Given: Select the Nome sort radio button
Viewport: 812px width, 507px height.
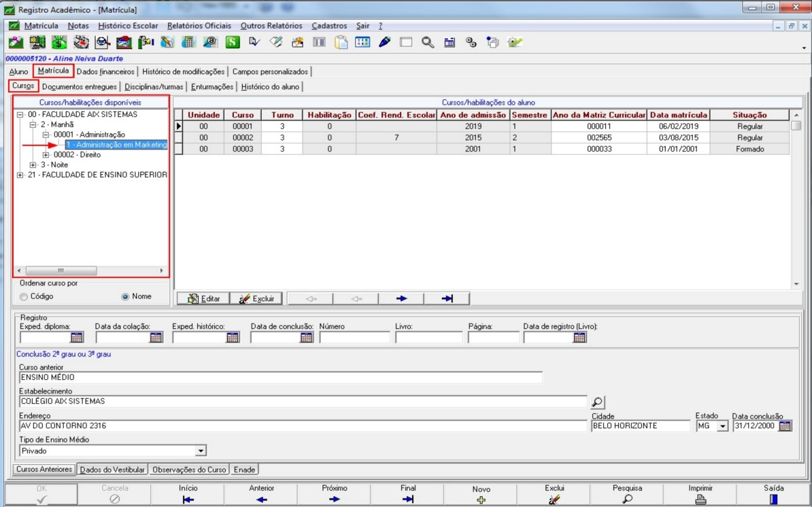Looking at the screenshot, I should [x=125, y=297].
